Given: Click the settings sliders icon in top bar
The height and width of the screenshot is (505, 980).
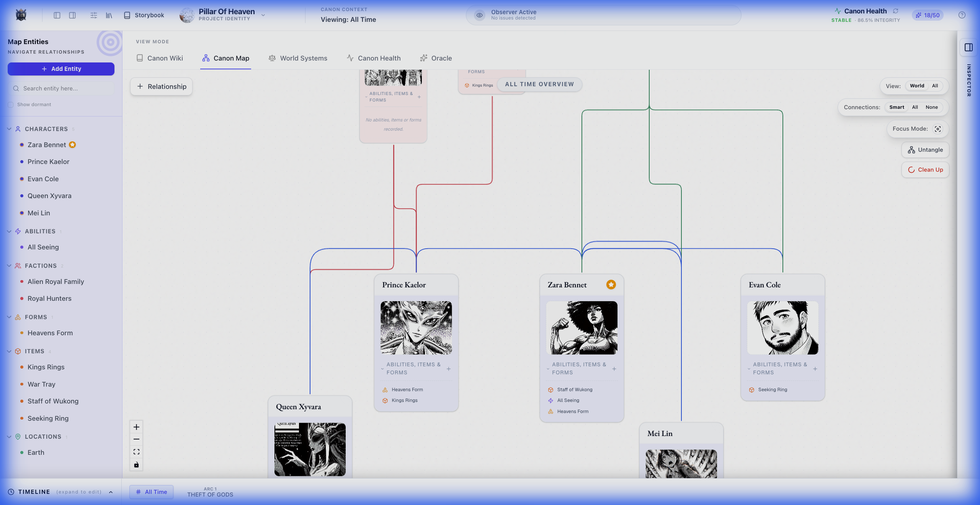Looking at the screenshot, I should point(94,15).
